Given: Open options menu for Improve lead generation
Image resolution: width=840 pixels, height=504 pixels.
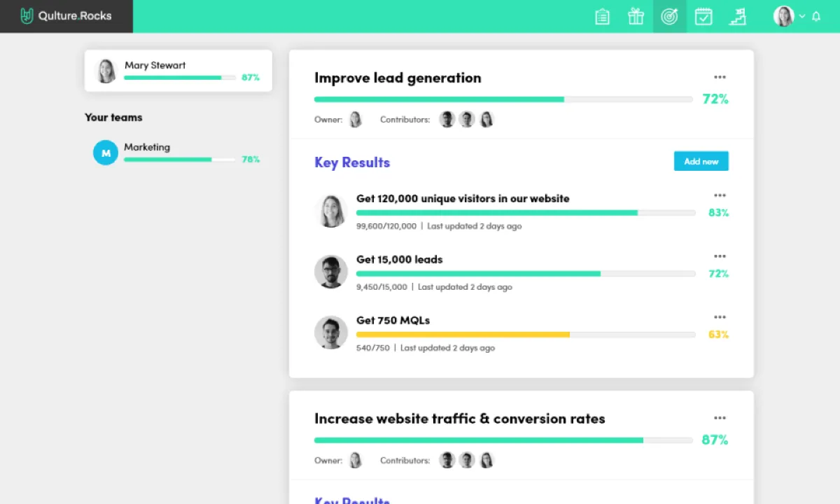Looking at the screenshot, I should 720,77.
